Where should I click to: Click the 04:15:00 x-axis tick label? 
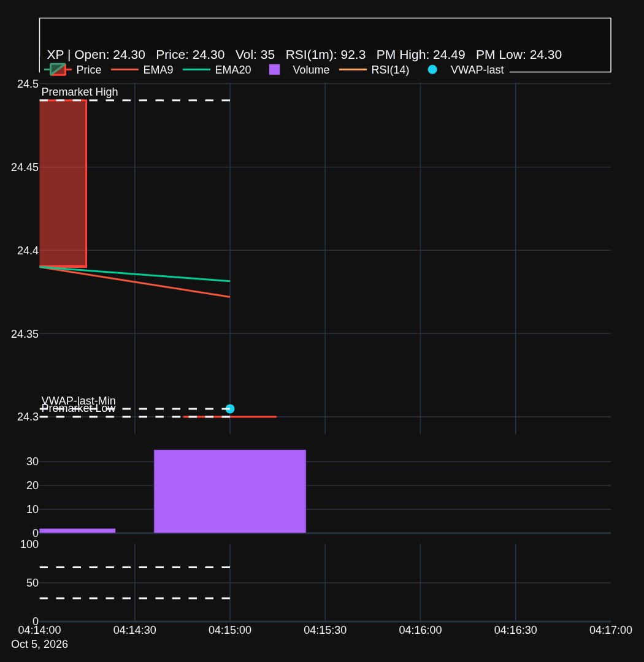tap(230, 630)
